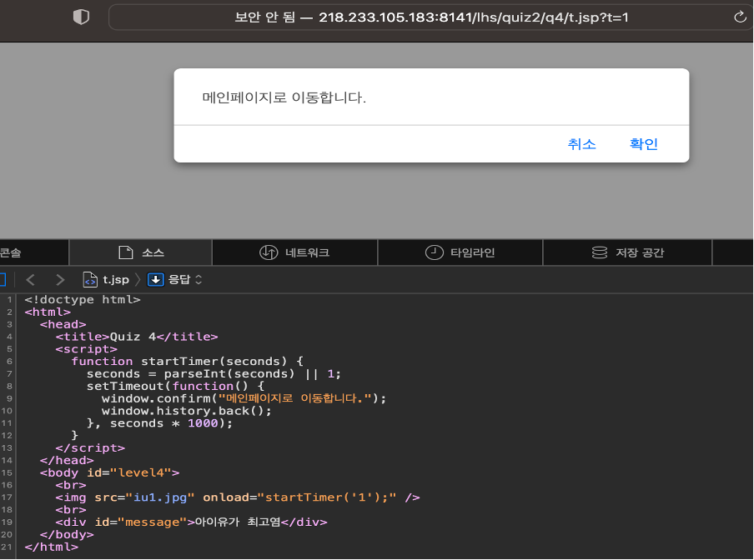
Task: Open the 네트워크 tab
Action: (294, 252)
